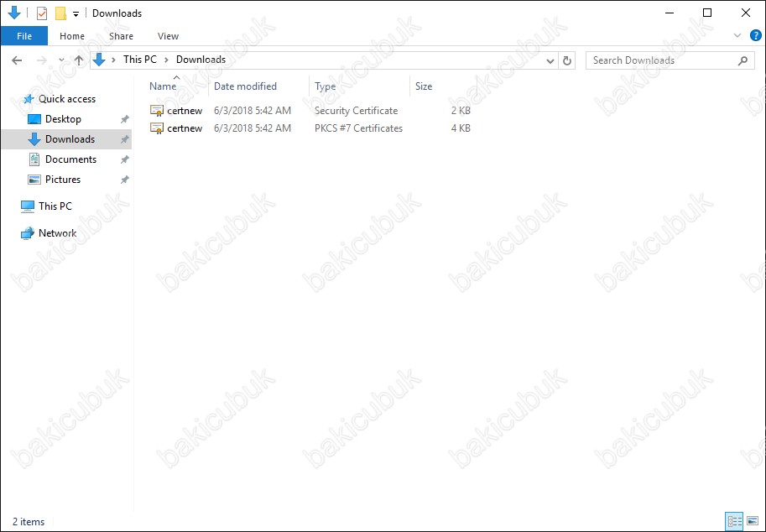The width and height of the screenshot is (766, 532).
Task: Maximize the Downloads window
Action: pyautogui.click(x=707, y=13)
